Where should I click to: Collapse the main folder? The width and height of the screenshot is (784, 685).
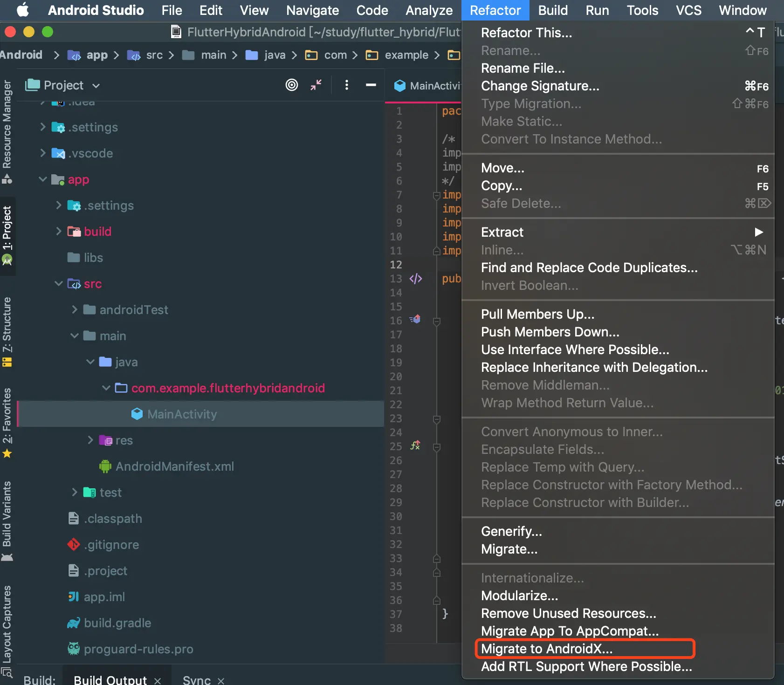(x=75, y=336)
